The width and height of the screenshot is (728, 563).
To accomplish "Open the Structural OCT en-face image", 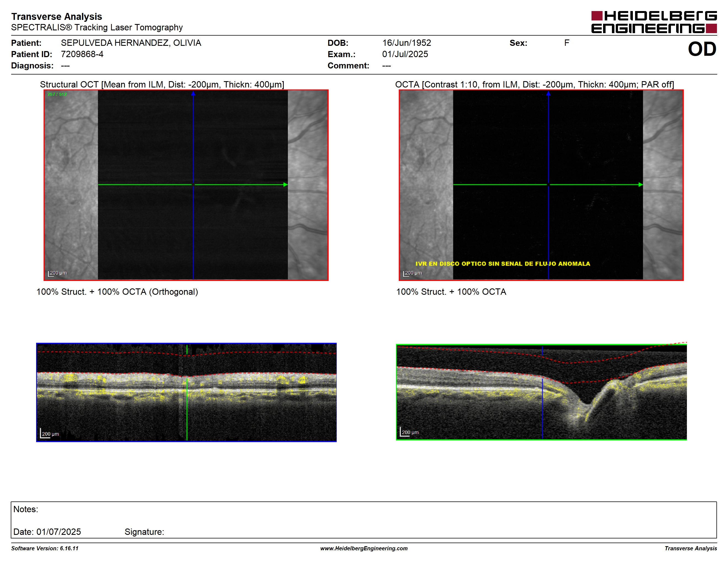I will (x=186, y=185).
